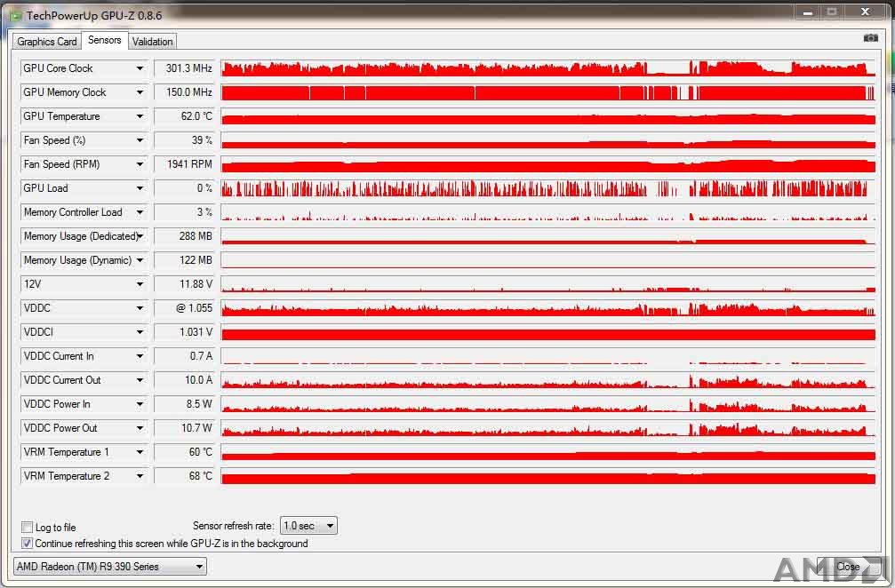Open the Validation tab
The image size is (895, 588).
(152, 41)
